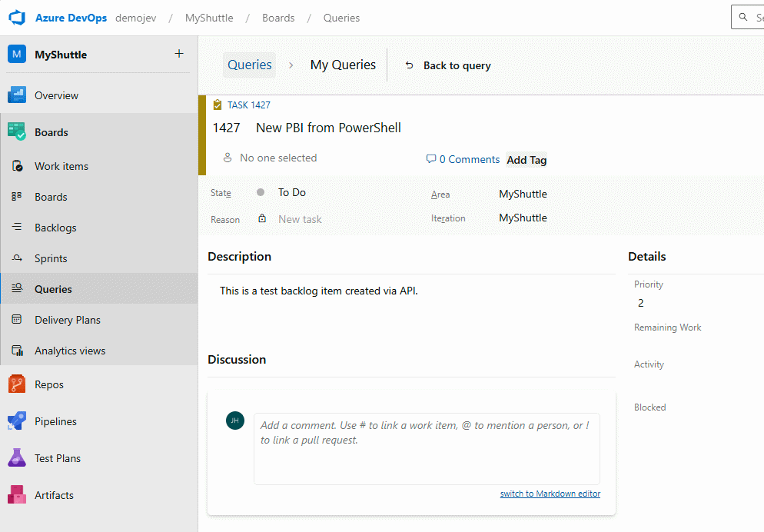This screenshot has width=764, height=532.
Task: Click Boards in the top breadcrumb
Action: 278,18
